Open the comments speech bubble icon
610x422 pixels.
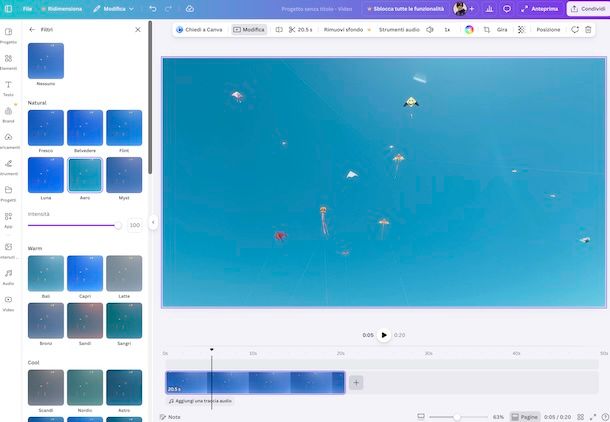click(x=507, y=8)
